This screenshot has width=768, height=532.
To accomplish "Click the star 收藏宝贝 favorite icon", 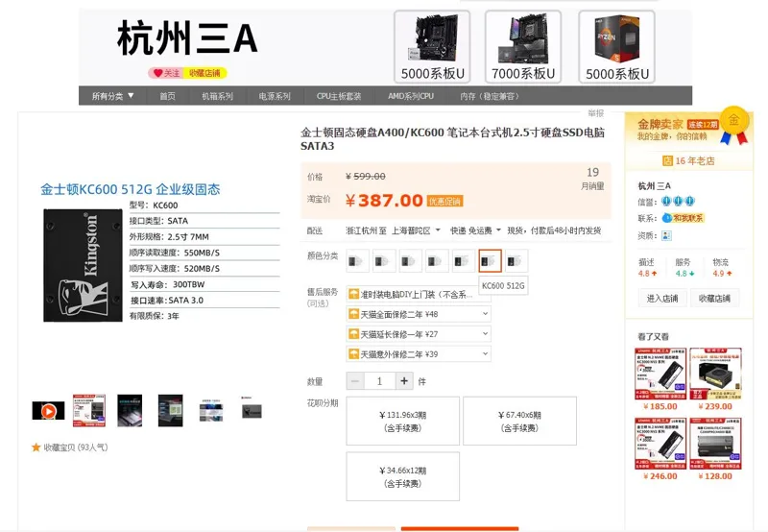I will coord(36,447).
